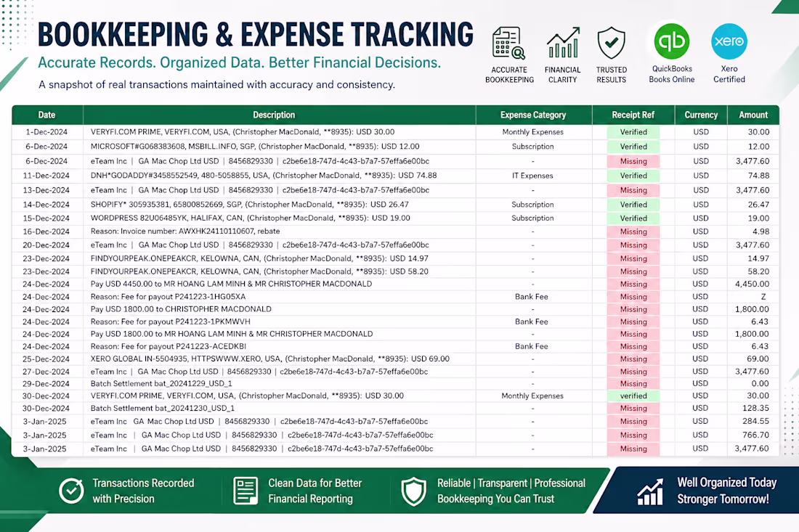Click the Currency column header

(701, 115)
